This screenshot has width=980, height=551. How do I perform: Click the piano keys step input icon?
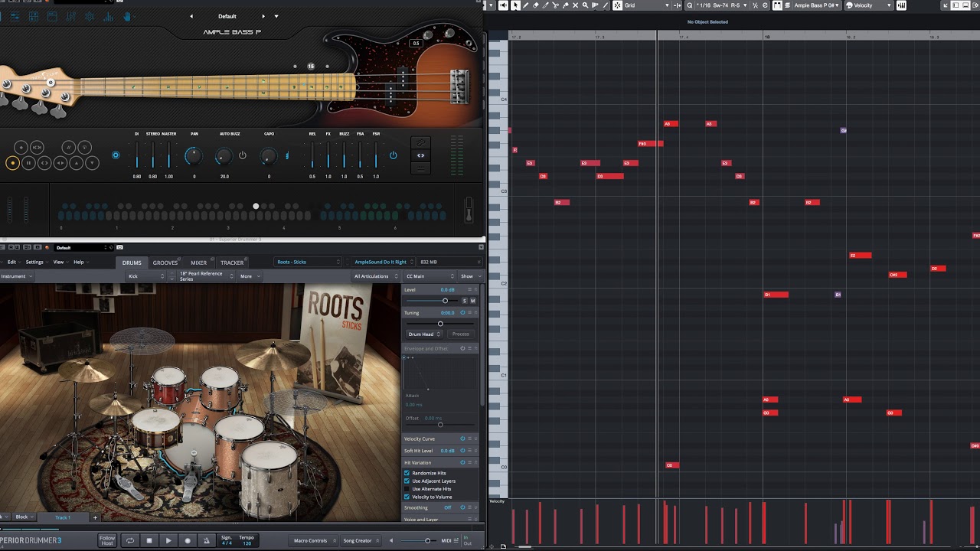[901, 5]
